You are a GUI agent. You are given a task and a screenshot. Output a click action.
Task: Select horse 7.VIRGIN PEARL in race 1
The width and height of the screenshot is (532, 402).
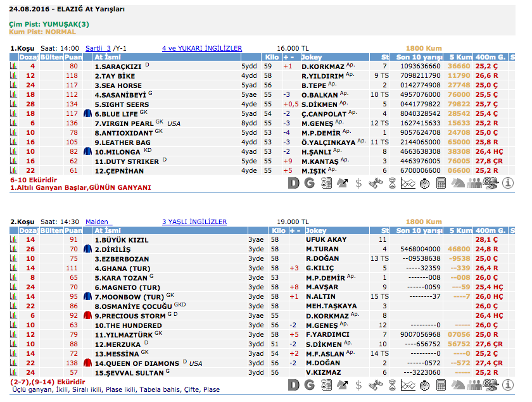click(x=123, y=123)
